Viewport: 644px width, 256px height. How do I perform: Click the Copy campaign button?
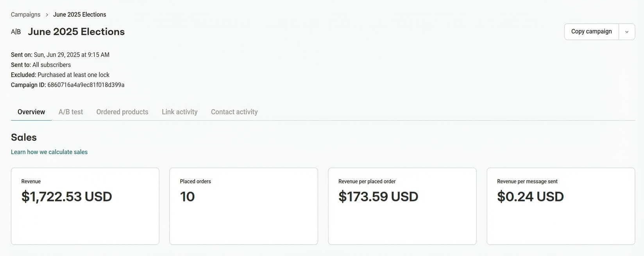591,31
